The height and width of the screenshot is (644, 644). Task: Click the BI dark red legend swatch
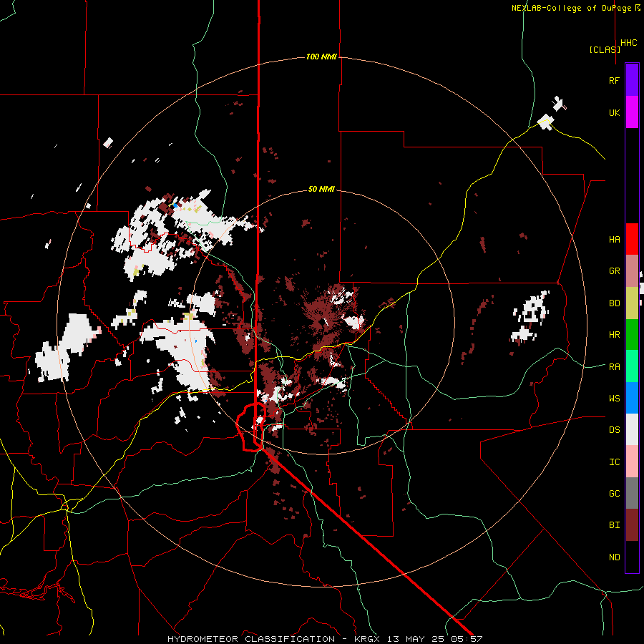tap(632, 525)
